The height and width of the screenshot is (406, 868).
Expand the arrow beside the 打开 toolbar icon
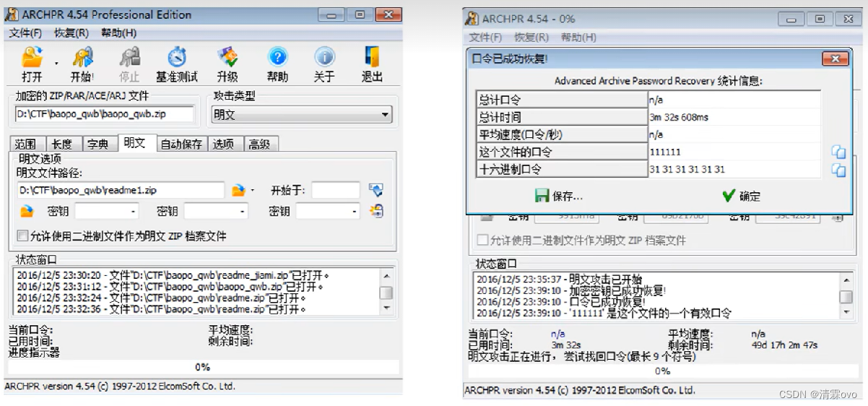[x=57, y=64]
